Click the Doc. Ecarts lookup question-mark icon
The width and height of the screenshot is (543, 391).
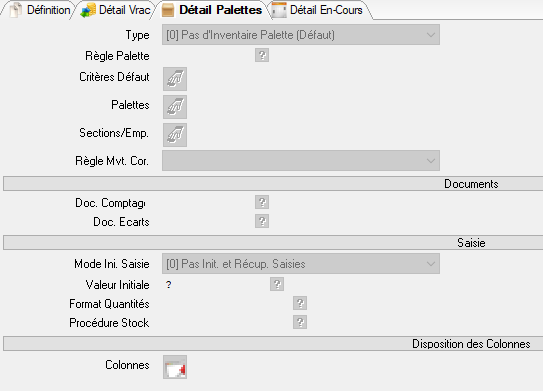click(262, 221)
